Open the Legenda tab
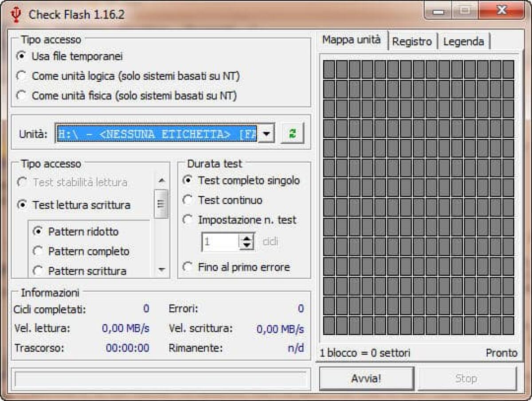Image resolution: width=532 pixels, height=401 pixels. click(x=464, y=41)
